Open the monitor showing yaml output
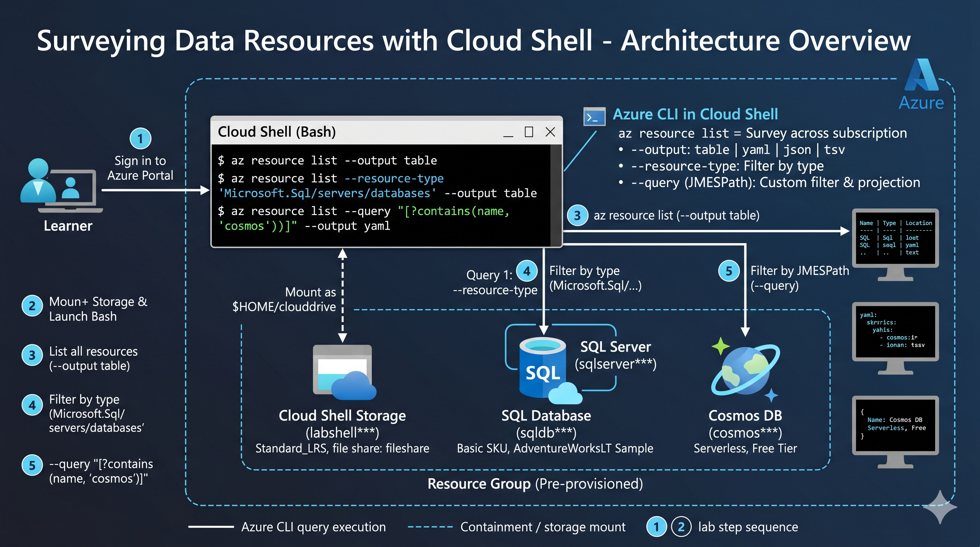The width and height of the screenshot is (980, 547). (895, 338)
